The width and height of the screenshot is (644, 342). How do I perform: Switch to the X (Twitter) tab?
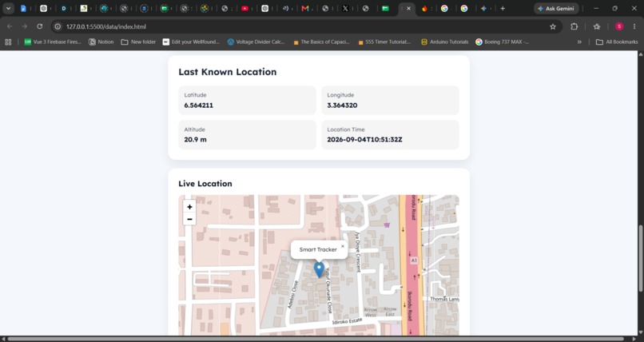(345, 8)
